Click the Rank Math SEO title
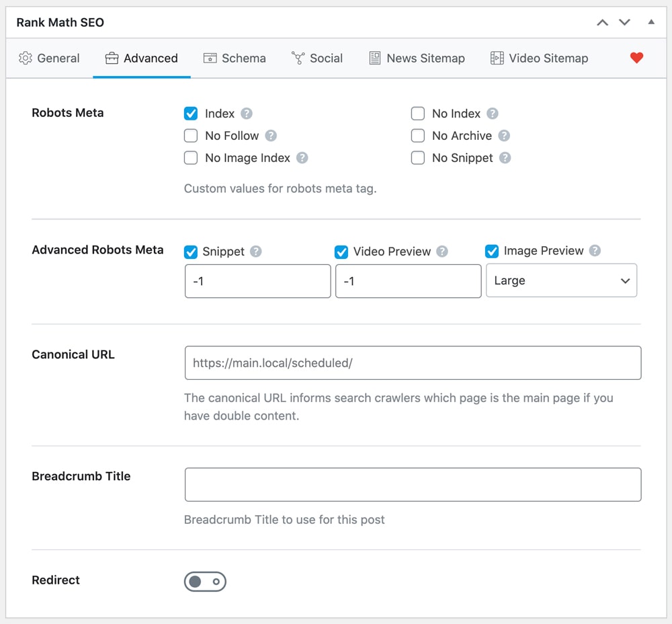The width and height of the screenshot is (672, 624). coord(60,22)
